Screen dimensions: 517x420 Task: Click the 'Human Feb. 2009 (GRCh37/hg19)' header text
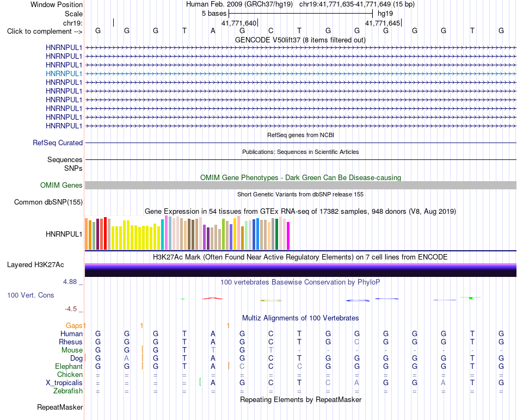click(239, 4)
